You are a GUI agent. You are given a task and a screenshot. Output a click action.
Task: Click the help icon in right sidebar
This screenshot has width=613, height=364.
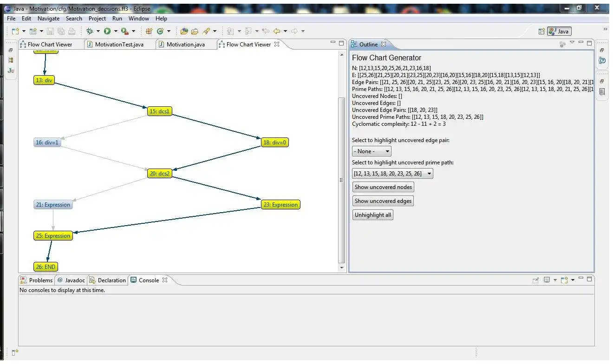pos(602,60)
